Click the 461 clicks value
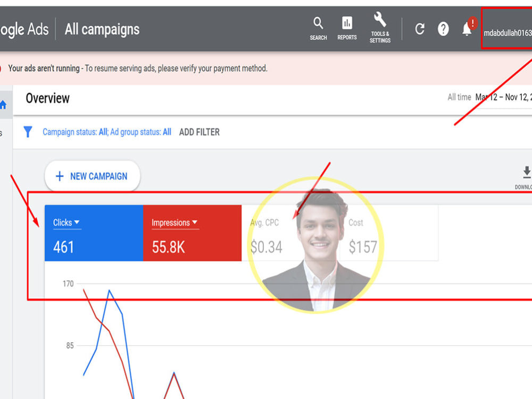 pyautogui.click(x=63, y=247)
